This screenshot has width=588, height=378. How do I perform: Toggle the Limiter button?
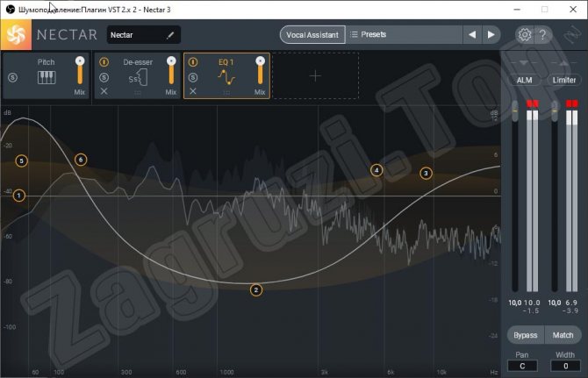tap(563, 80)
